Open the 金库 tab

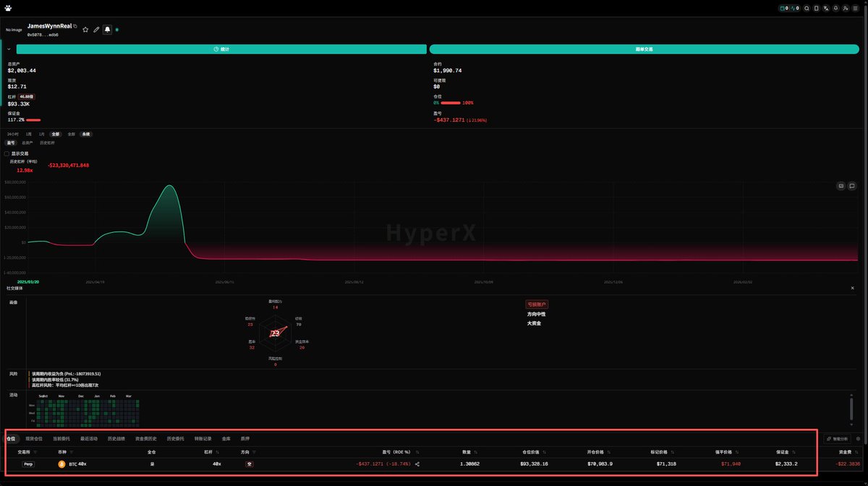click(226, 438)
